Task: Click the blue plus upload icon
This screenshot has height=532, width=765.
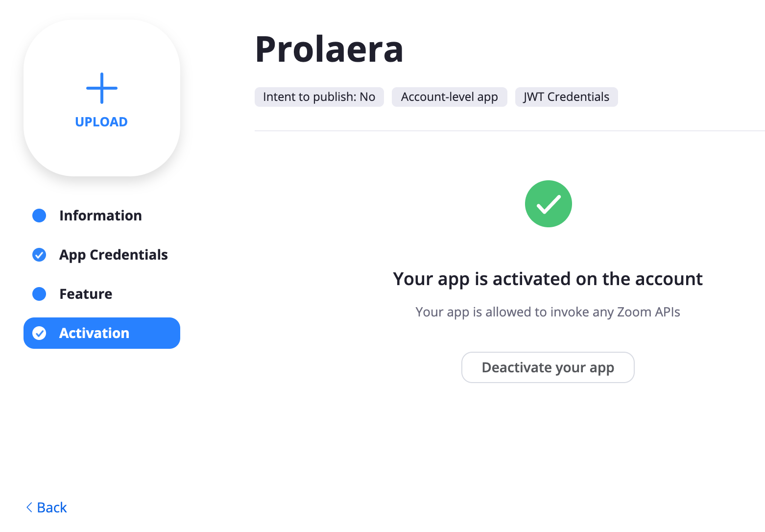Action: tap(102, 88)
